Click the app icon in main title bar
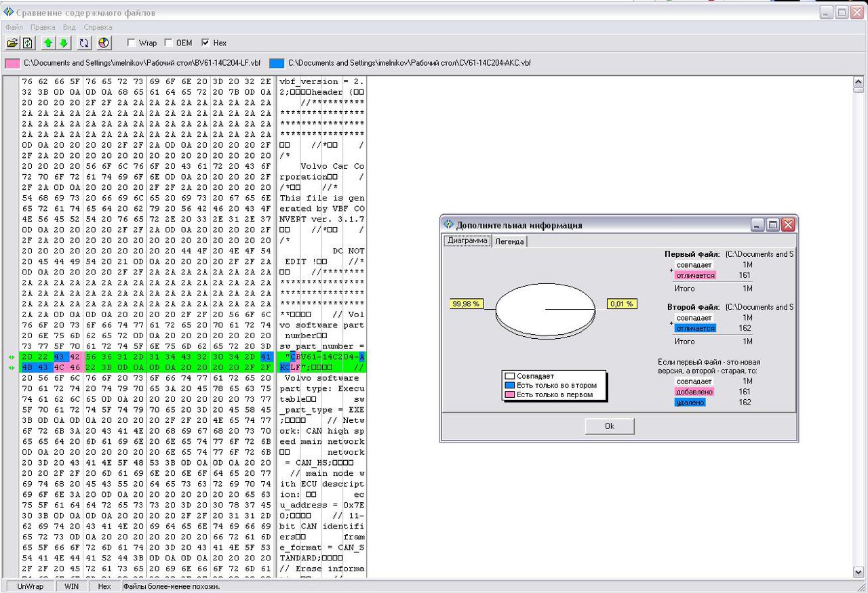 [9, 12]
